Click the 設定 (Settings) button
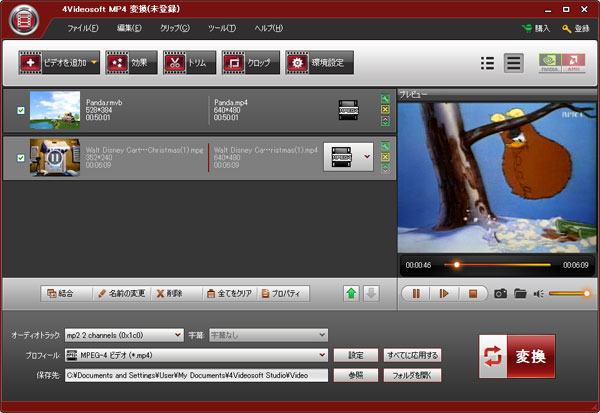Screen dimensions: 600x413 [356, 355]
